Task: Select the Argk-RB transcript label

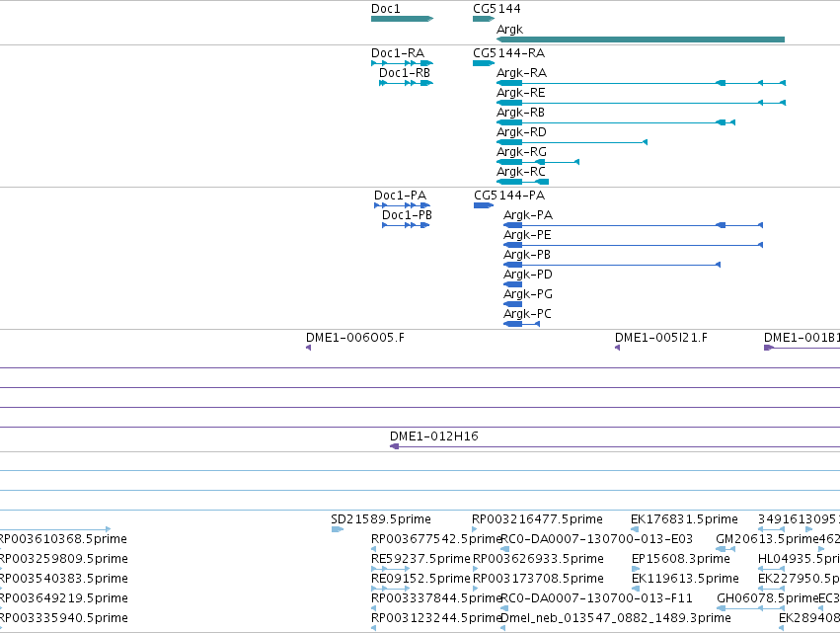Action: coord(521,113)
